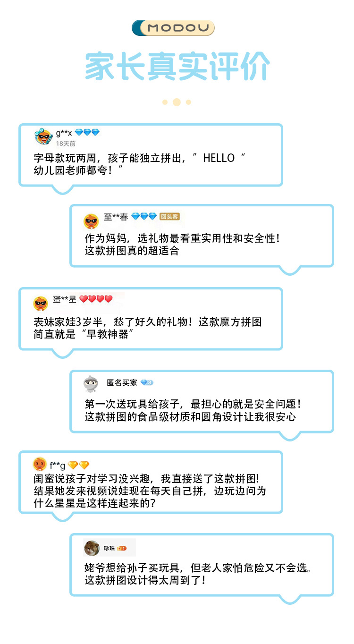354x644 pixels.
Task: Click the username 珍珠
Action: [109, 548]
